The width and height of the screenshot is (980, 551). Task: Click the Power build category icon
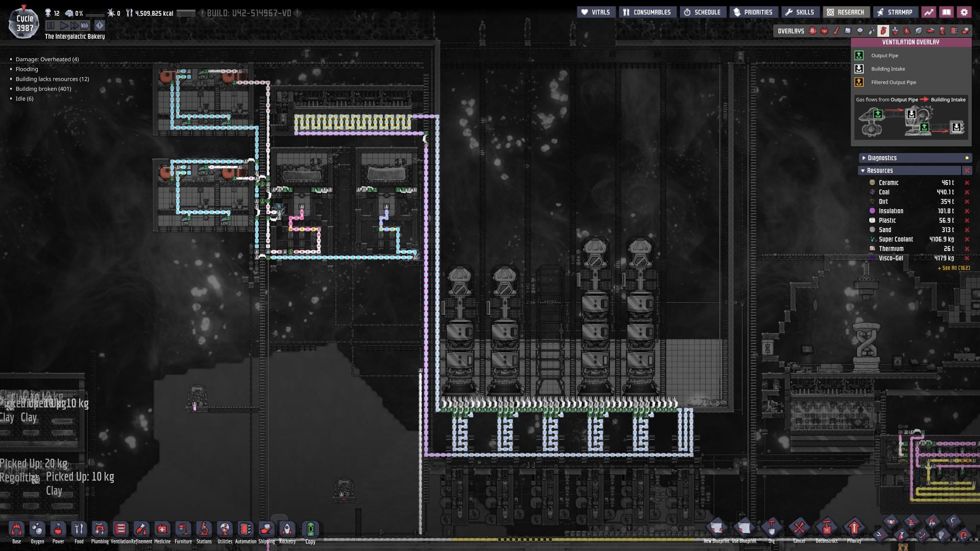tap(58, 530)
